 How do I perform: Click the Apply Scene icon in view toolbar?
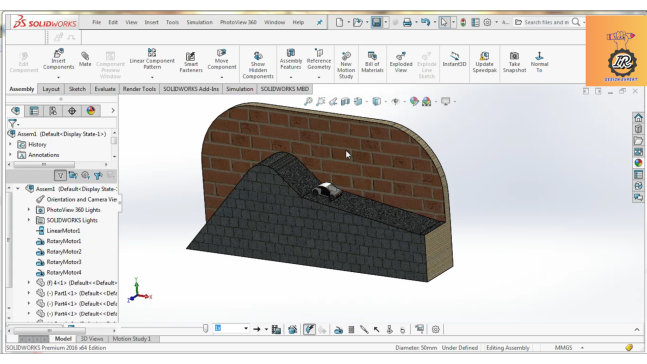click(427, 102)
